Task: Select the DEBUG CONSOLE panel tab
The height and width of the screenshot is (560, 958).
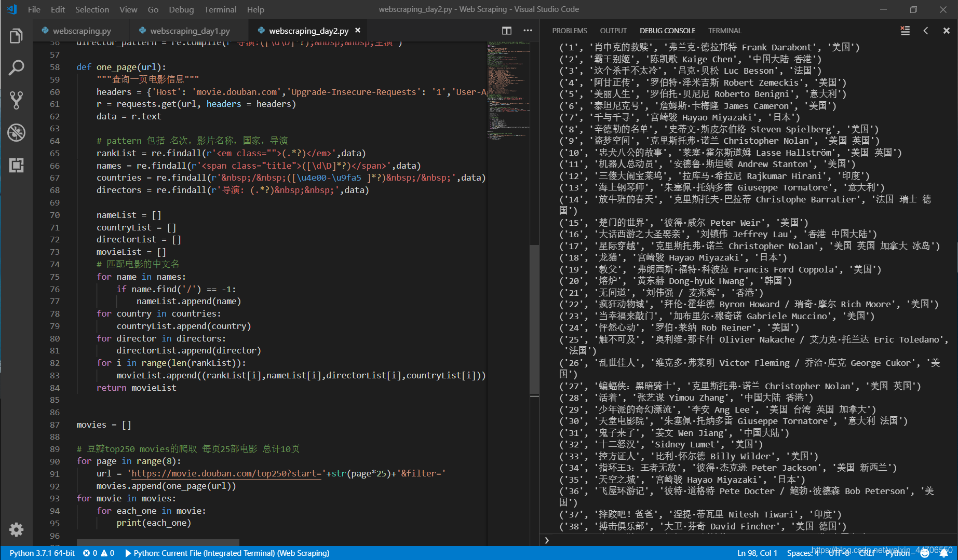Action: point(667,31)
